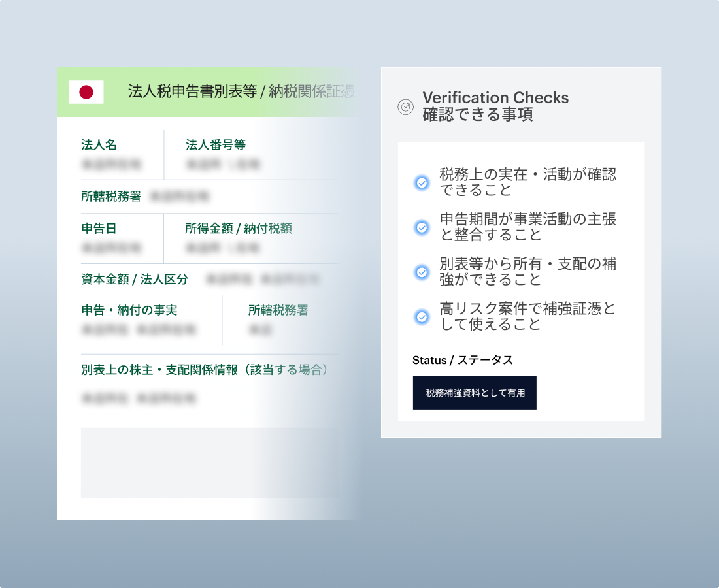This screenshot has height=588, width=719.
Task: Select the 所轄税務署 row below 法人名
Action: [111, 196]
